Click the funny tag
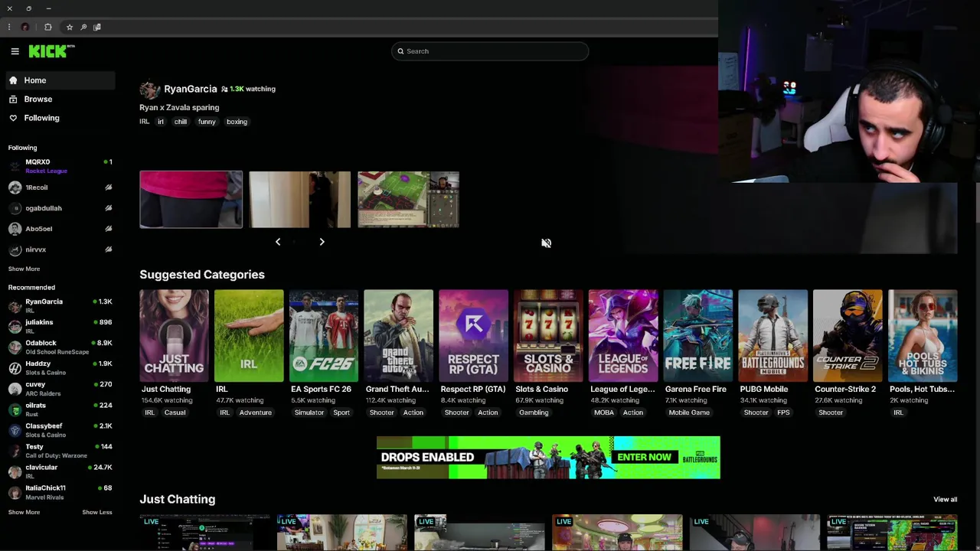The width and height of the screenshot is (980, 551). [x=207, y=122]
